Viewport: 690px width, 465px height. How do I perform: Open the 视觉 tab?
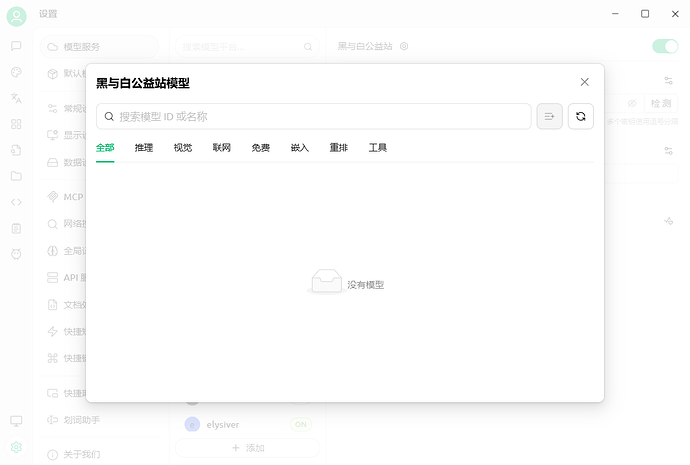(183, 148)
